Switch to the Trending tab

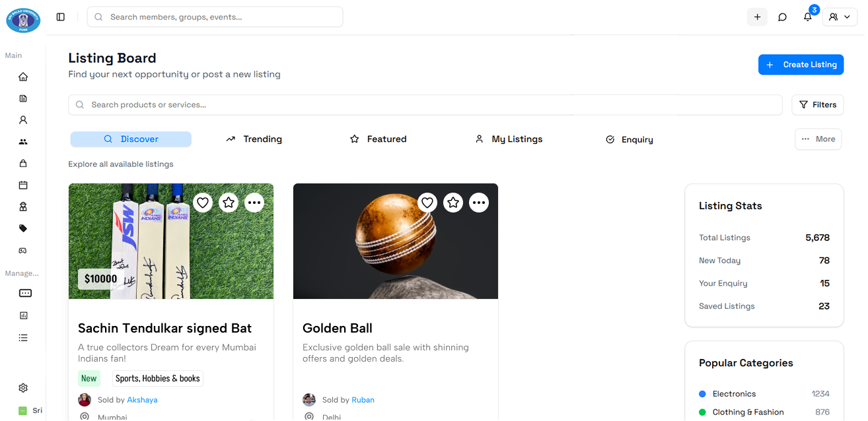[254, 139]
